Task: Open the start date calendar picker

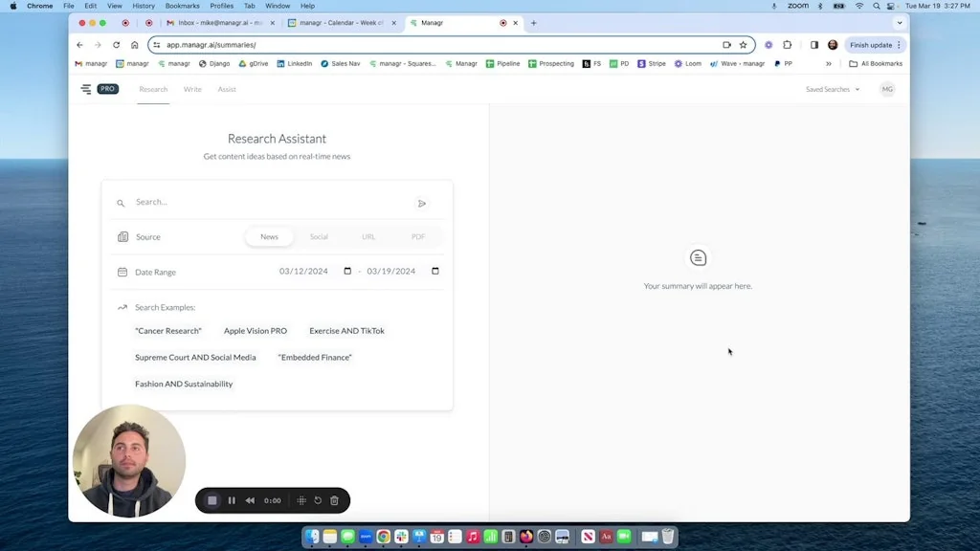Action: (347, 271)
